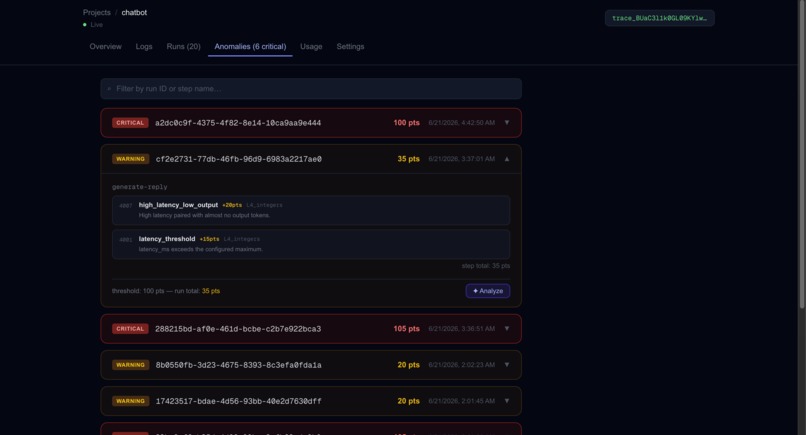Click the WARNING badge on run cf2e2731
This screenshot has height=435, width=806.
pyautogui.click(x=131, y=159)
